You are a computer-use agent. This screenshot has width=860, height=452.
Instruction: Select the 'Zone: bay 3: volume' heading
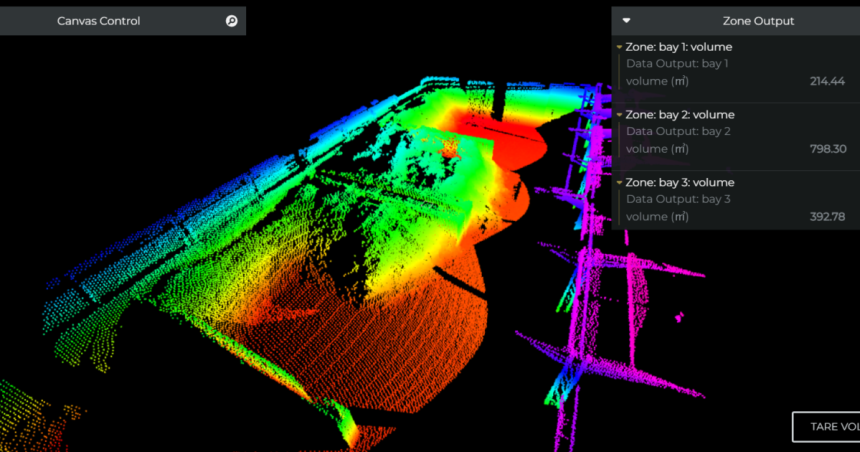tap(680, 183)
